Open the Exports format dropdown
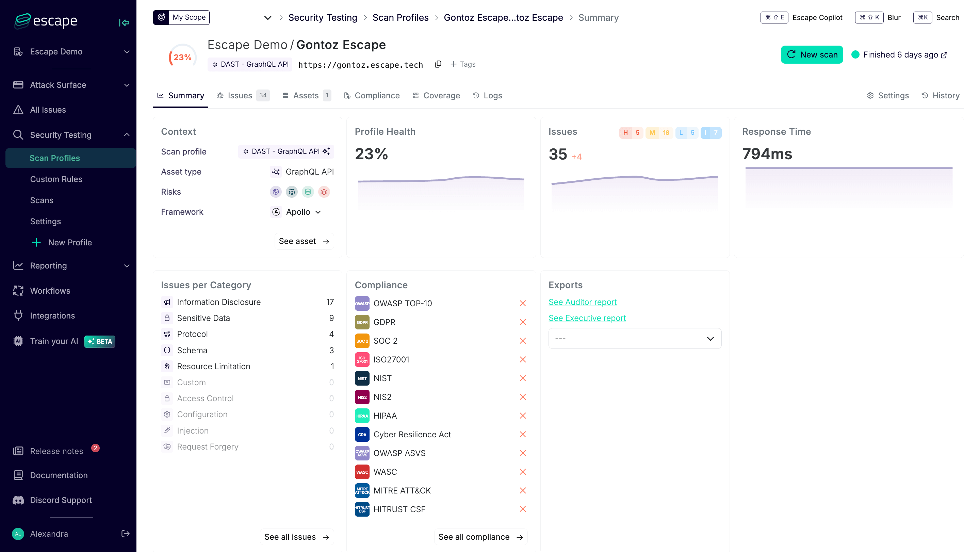The image size is (980, 552). (x=635, y=338)
